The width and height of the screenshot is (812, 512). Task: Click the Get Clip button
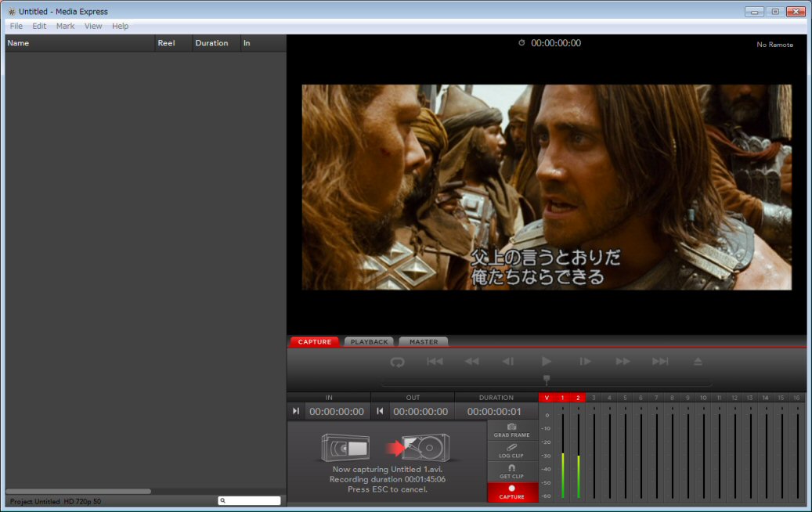pos(511,471)
